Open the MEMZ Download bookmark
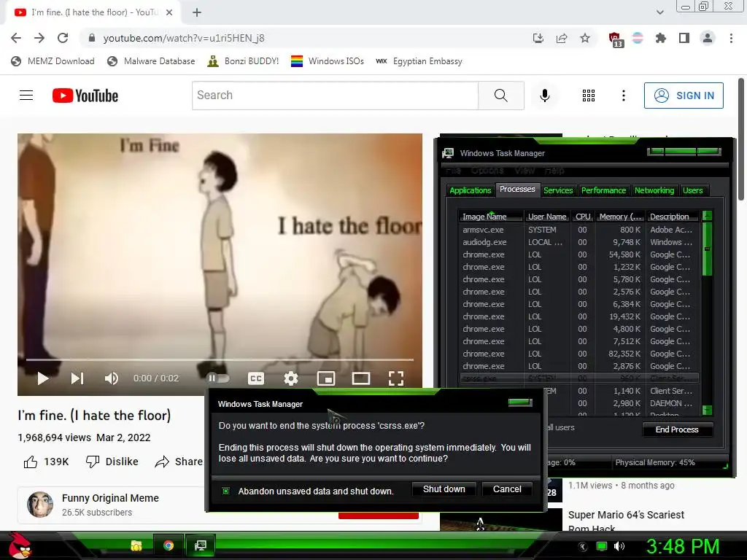The height and width of the screenshot is (560, 747). (53, 61)
